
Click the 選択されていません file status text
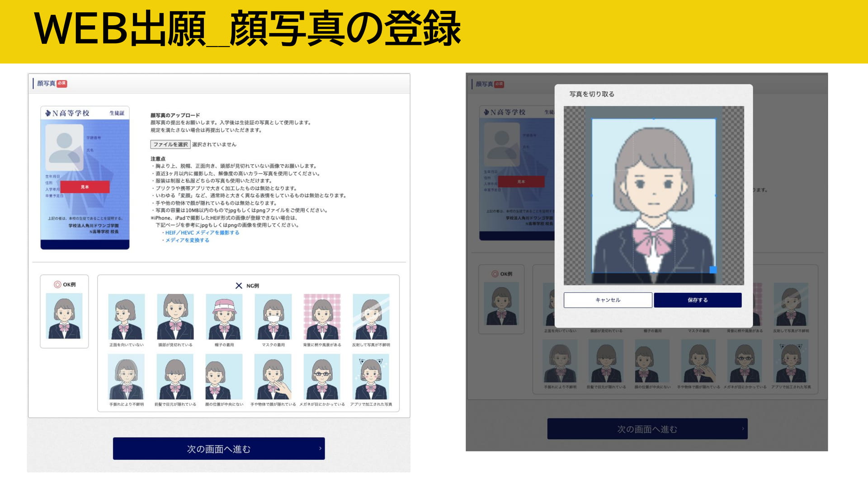pos(214,145)
